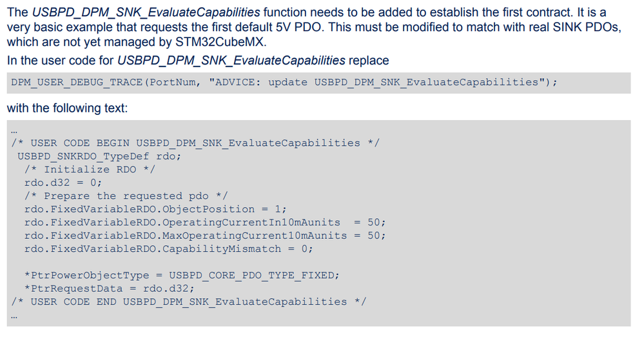
Task: Click the USER CODE END comment line
Action: [189, 301]
